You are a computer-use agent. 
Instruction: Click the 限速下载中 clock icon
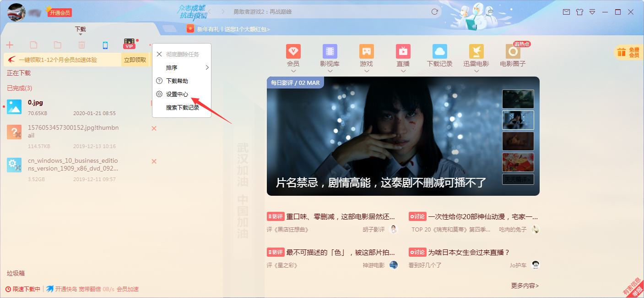pyautogui.click(x=8, y=289)
